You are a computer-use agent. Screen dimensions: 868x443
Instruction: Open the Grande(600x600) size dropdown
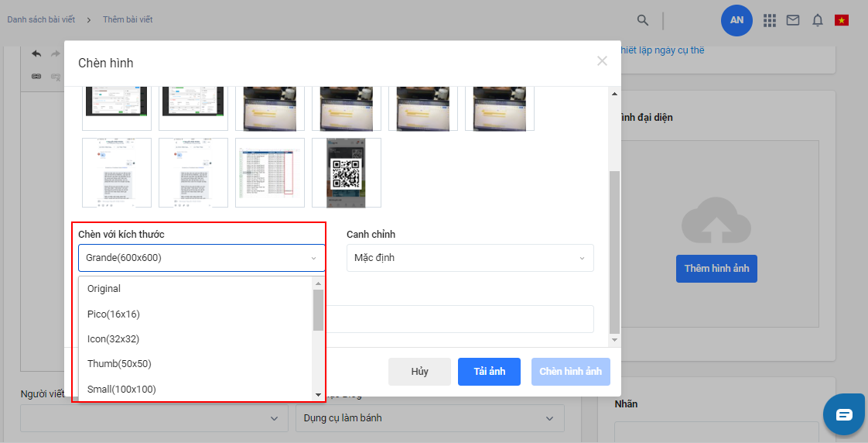[x=201, y=258]
